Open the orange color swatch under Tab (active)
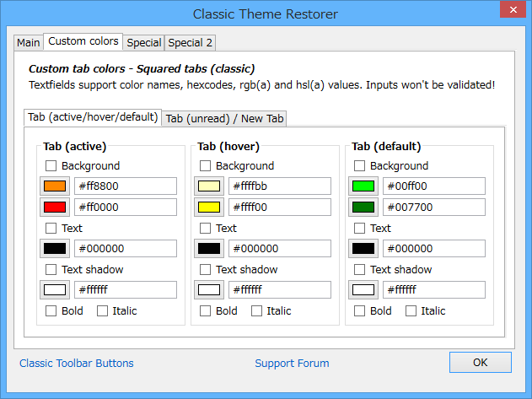Image resolution: width=532 pixels, height=399 pixels. coord(55,186)
